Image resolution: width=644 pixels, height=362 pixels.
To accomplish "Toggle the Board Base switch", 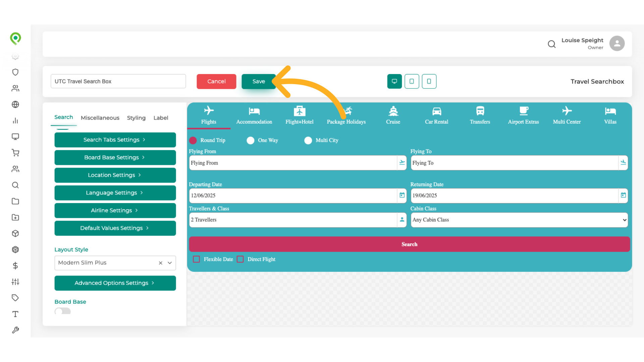I will pos(63,311).
